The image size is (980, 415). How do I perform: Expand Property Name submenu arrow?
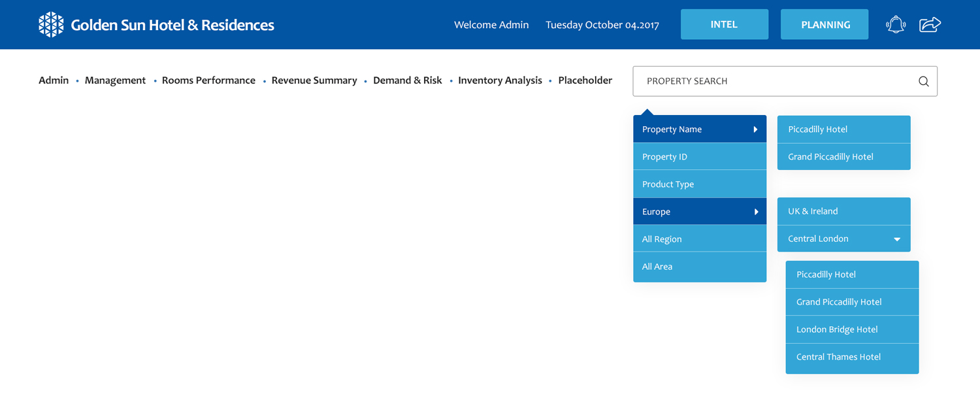pos(755,129)
